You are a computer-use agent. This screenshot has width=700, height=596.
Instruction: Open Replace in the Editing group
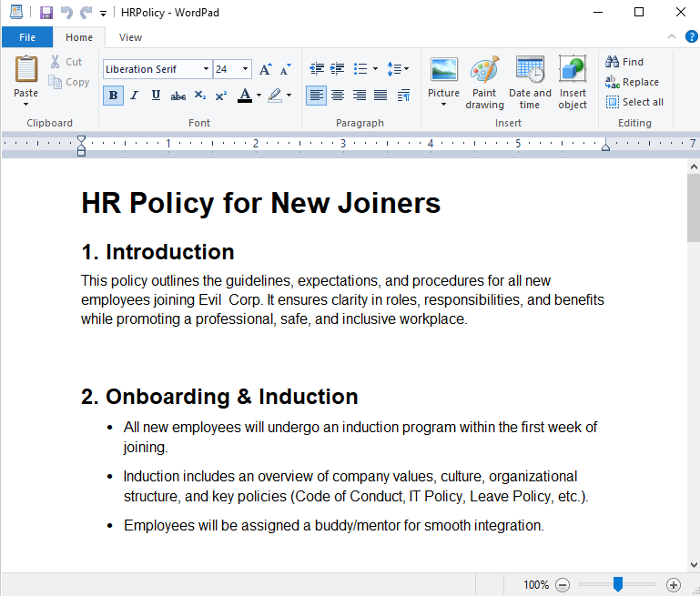coord(632,82)
